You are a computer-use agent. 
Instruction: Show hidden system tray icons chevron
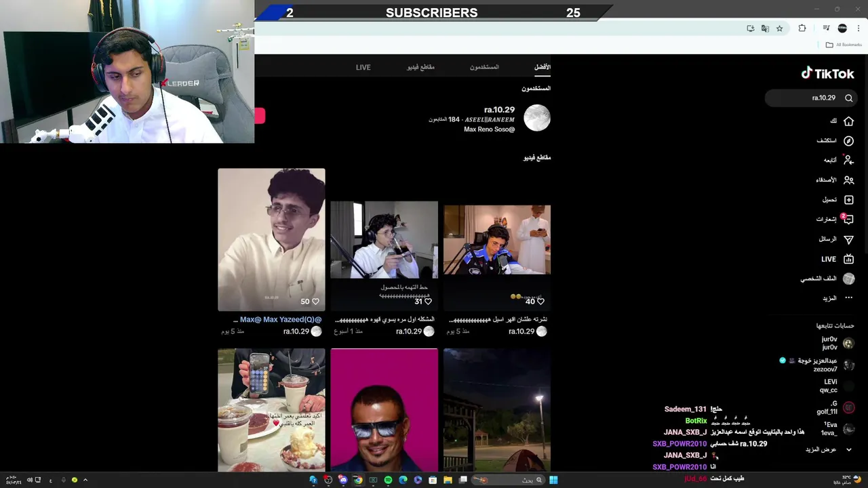tap(85, 480)
